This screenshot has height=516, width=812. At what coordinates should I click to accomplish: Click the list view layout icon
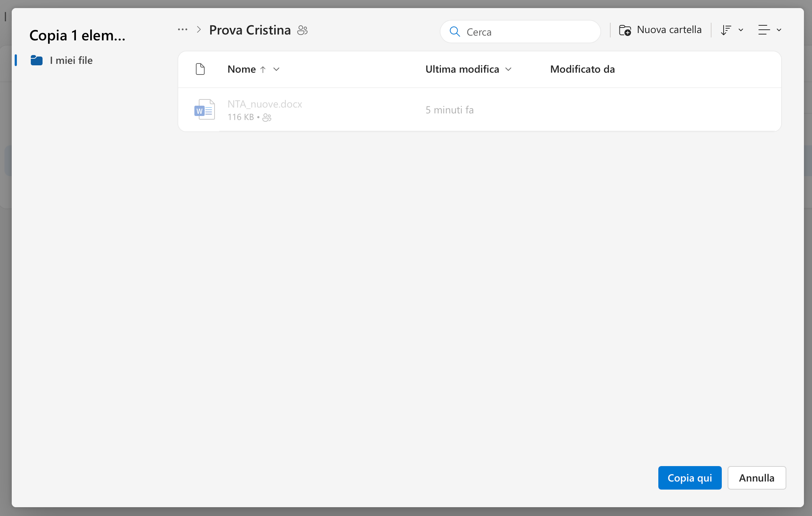[764, 30]
